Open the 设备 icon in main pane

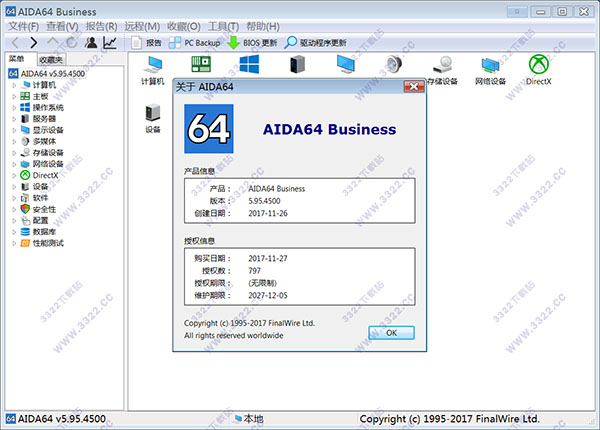(153, 119)
